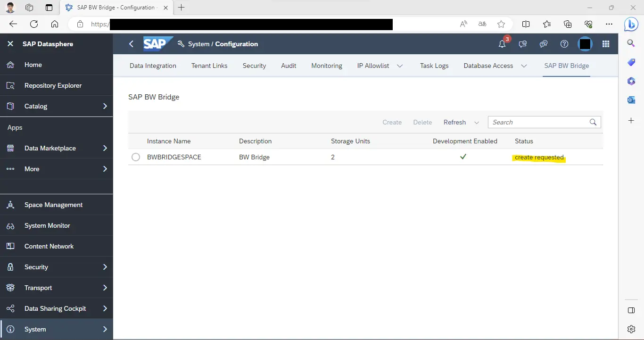Screen dimensions: 644x340
Task: Add page to browser favorites star
Action: click(x=501, y=24)
